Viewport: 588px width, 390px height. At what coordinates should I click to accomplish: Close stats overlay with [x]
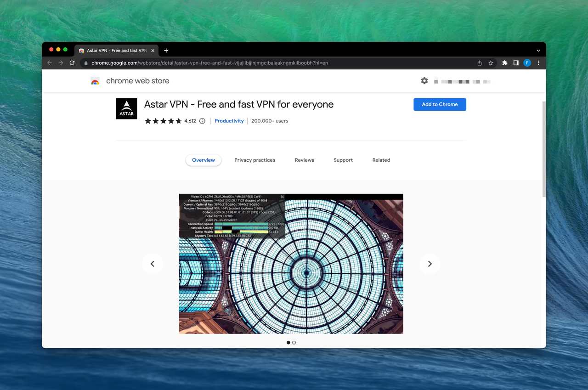[283, 197]
